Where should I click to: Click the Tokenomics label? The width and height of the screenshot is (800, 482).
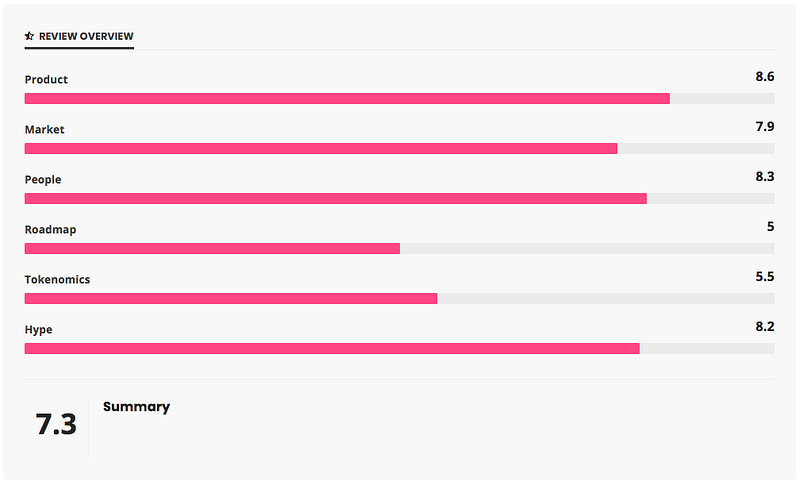coord(57,280)
